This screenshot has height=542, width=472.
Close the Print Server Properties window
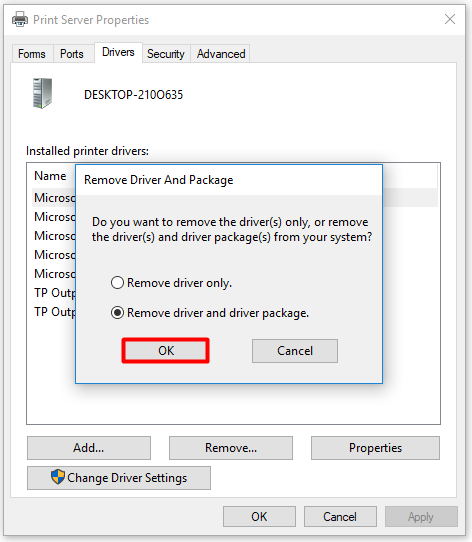450,19
